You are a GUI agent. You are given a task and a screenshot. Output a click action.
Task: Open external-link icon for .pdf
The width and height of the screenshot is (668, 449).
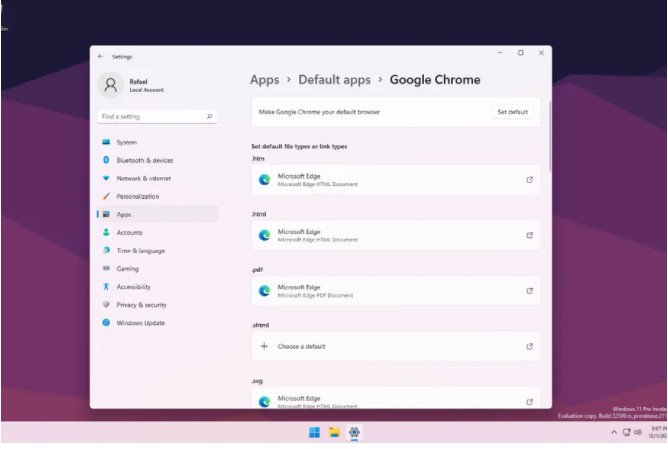[530, 291]
